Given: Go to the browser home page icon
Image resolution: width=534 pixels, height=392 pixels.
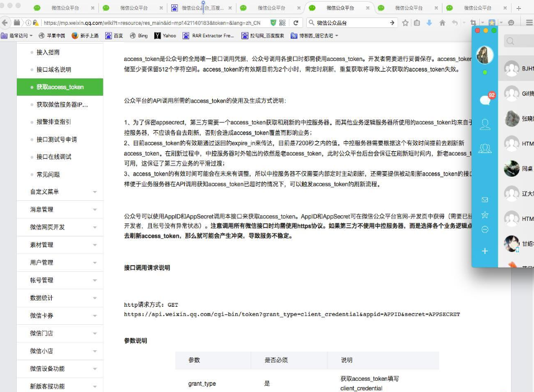Looking at the screenshot, I should click(442, 23).
